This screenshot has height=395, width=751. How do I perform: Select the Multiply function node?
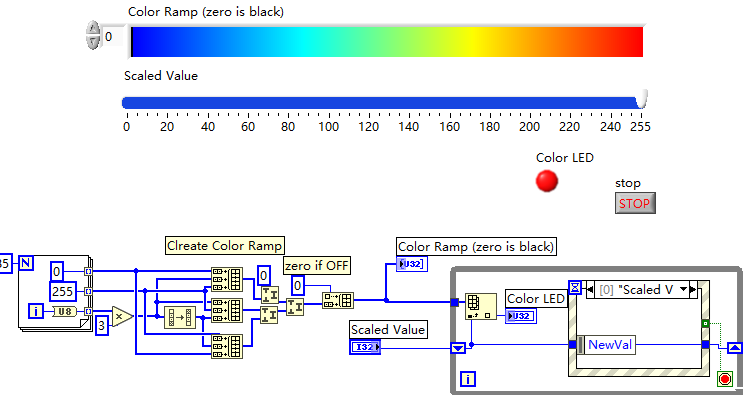pyautogui.click(x=123, y=316)
